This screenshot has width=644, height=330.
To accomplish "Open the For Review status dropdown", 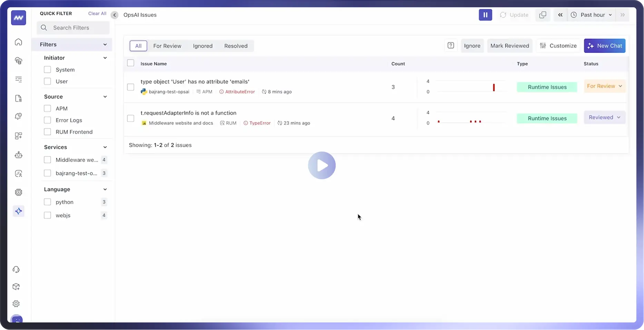I will point(604,86).
